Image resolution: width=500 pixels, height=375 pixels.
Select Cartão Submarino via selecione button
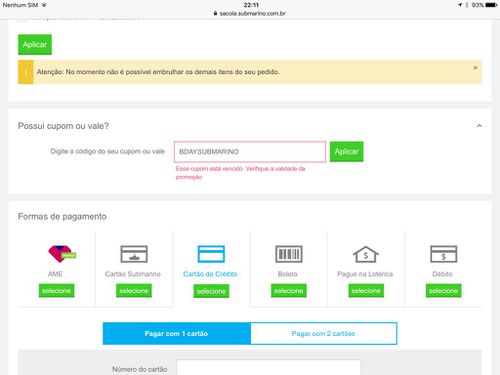click(x=134, y=291)
